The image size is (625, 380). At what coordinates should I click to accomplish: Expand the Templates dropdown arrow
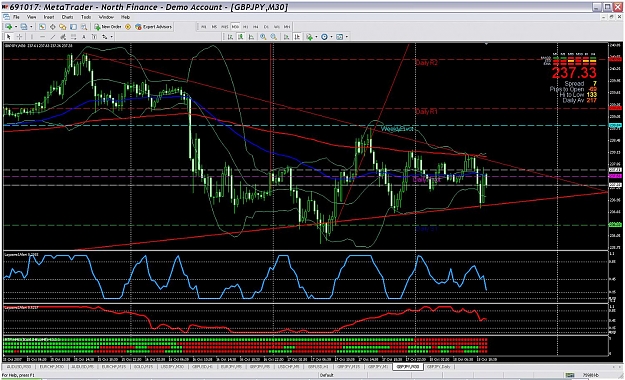(x=347, y=37)
